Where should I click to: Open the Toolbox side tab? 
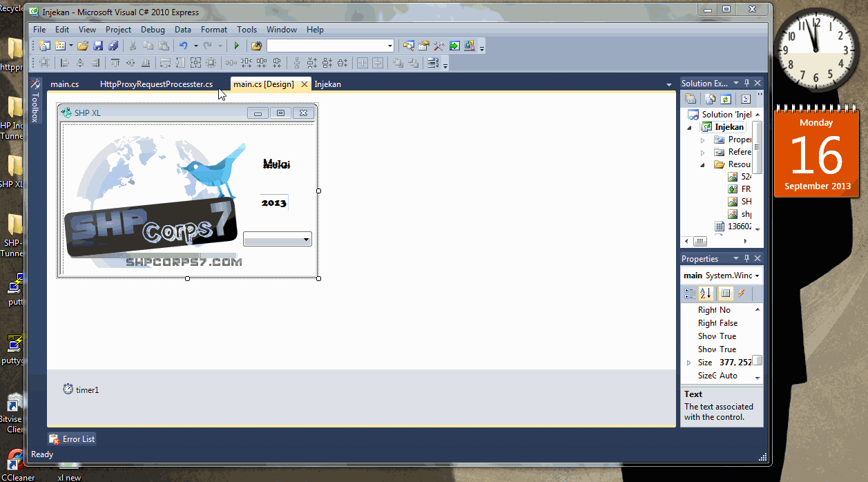35,101
